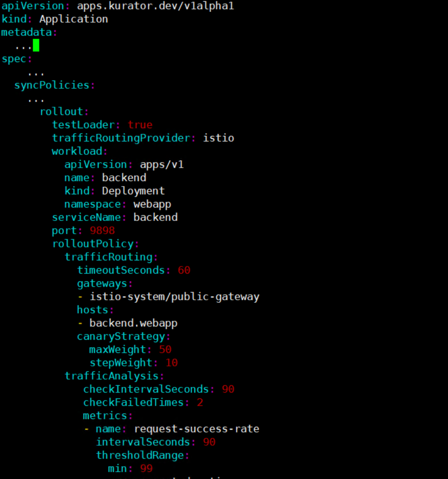The height and width of the screenshot is (479, 448).
Task: Click the hosts key
Action: (x=93, y=309)
